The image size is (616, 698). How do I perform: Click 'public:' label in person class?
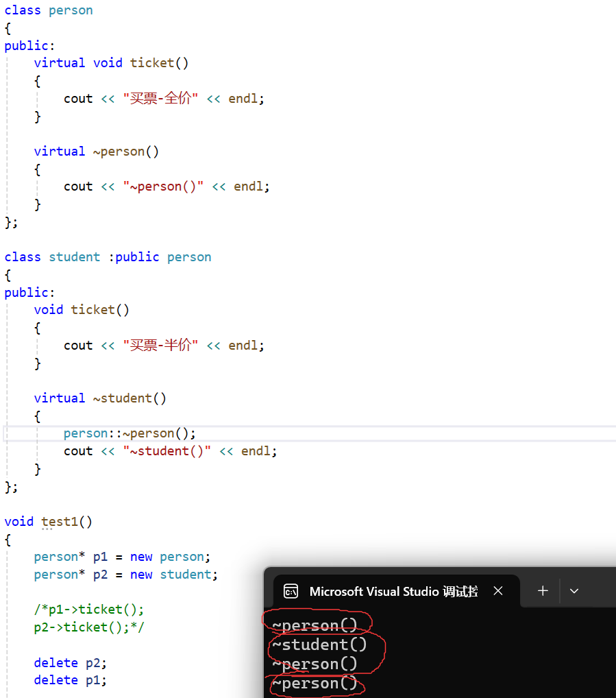click(29, 45)
